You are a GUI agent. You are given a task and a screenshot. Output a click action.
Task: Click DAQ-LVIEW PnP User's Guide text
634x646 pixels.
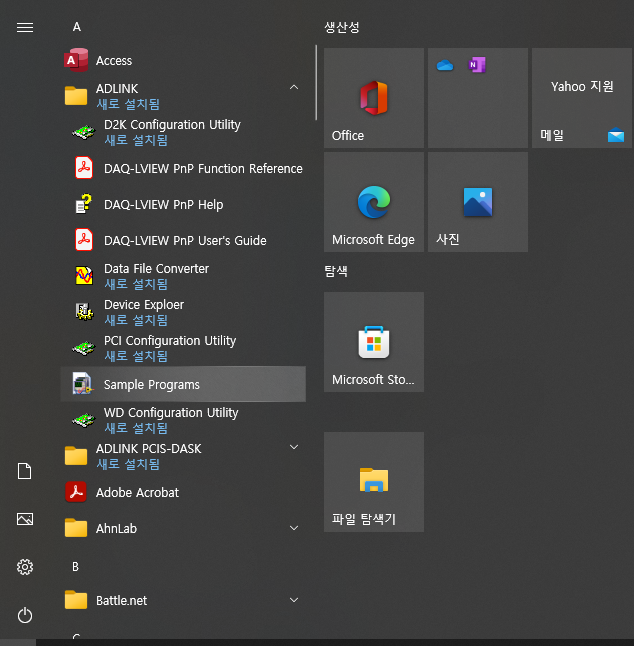(185, 240)
